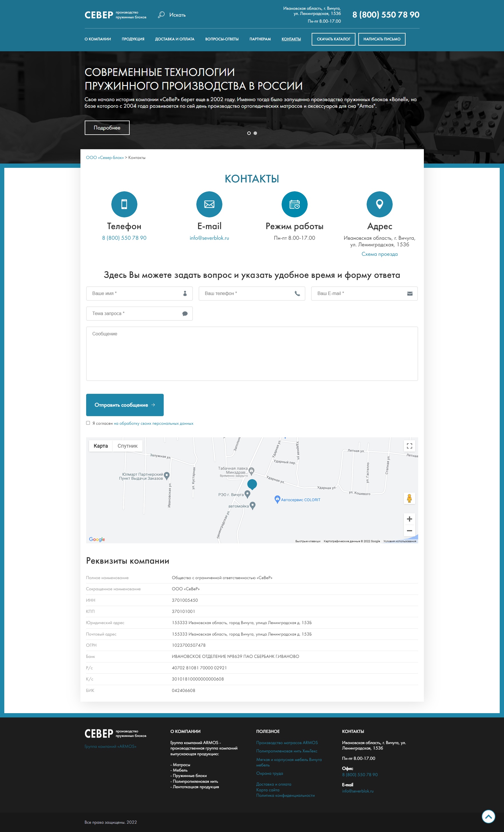The width and height of the screenshot is (504, 832).
Task: Switch map to Спутник view
Action: (127, 446)
